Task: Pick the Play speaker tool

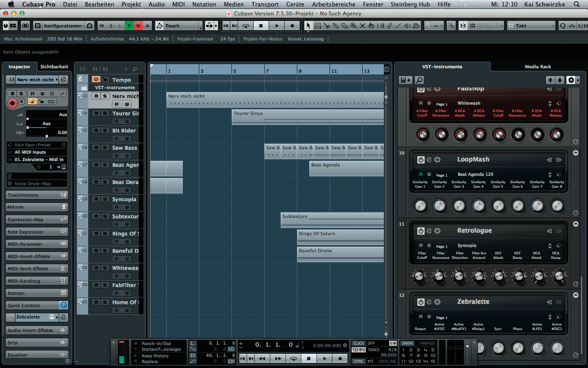Action: (x=408, y=26)
